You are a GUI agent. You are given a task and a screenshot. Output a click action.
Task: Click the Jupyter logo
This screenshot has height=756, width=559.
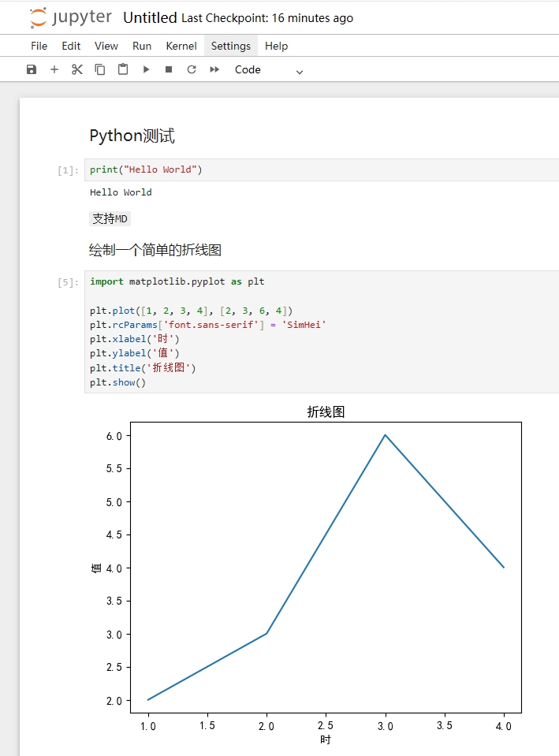point(70,18)
